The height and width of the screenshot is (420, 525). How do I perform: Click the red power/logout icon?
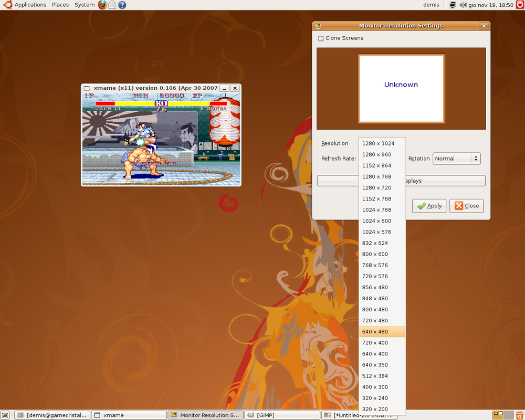point(520,5)
